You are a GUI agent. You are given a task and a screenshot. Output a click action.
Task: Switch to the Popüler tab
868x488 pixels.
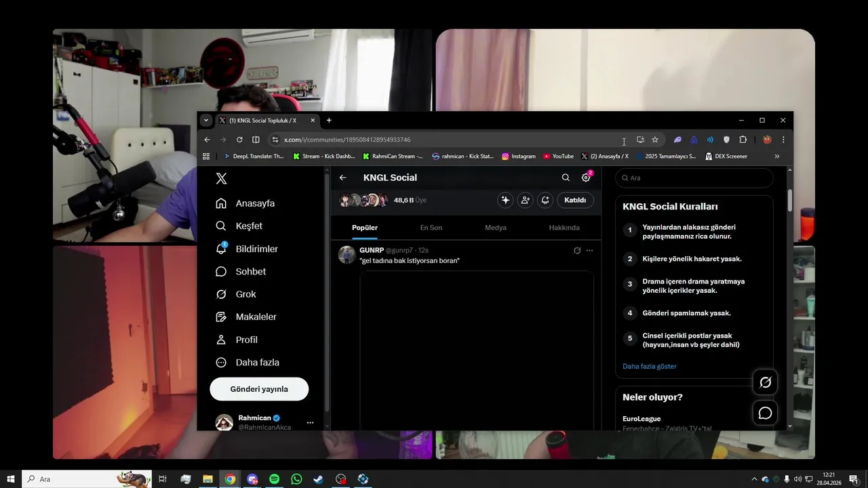[x=365, y=228]
